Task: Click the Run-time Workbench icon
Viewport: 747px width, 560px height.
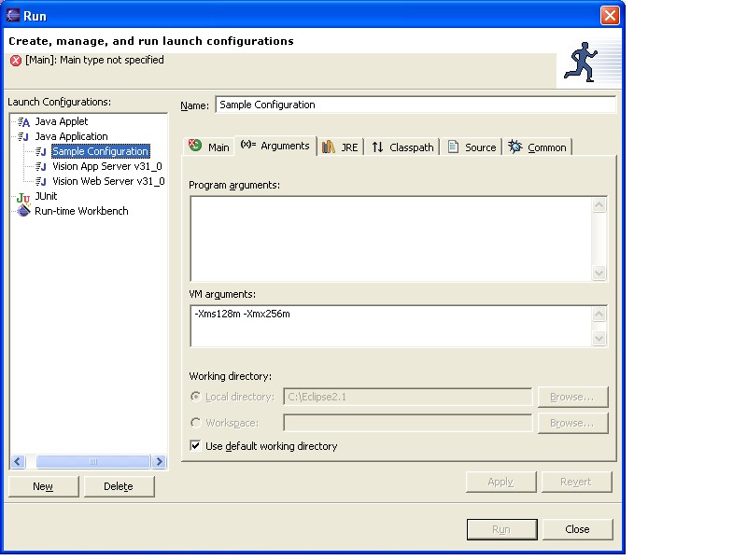Action: [x=23, y=211]
